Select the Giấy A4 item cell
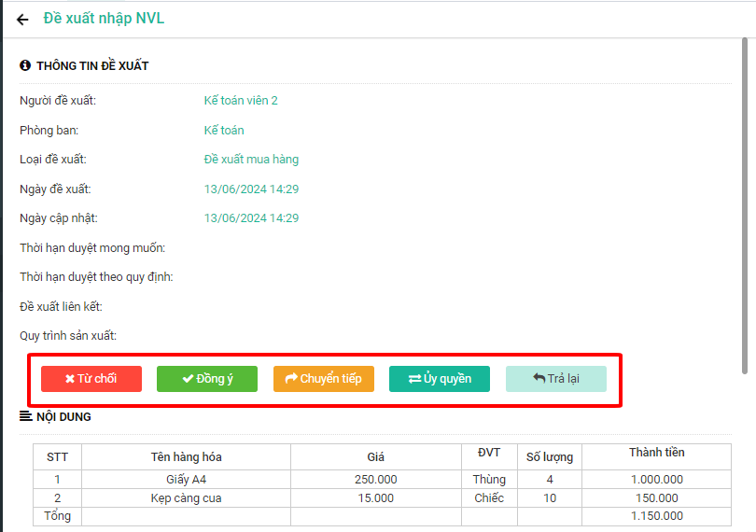The height and width of the screenshot is (532, 756). click(186, 480)
